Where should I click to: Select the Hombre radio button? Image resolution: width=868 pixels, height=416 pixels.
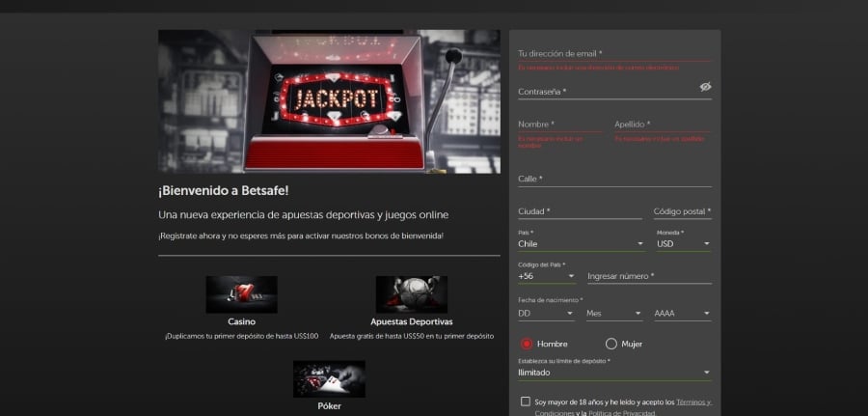tap(527, 344)
